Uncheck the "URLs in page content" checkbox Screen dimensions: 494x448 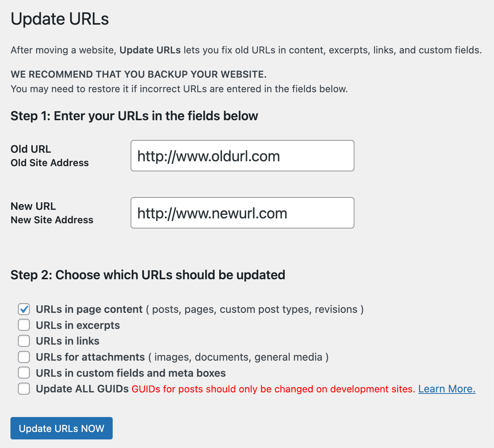pyautogui.click(x=24, y=309)
